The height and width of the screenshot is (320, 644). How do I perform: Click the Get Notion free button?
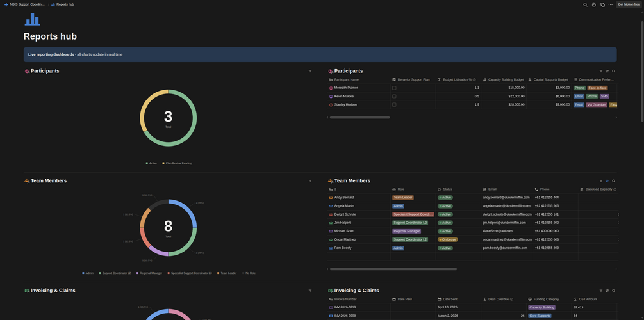pyautogui.click(x=629, y=4)
